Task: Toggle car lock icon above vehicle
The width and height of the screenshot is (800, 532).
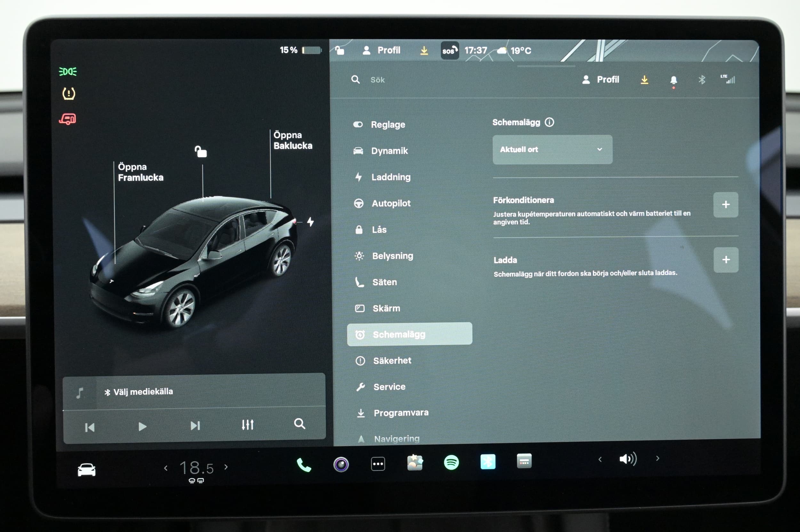Action: pyautogui.click(x=201, y=152)
